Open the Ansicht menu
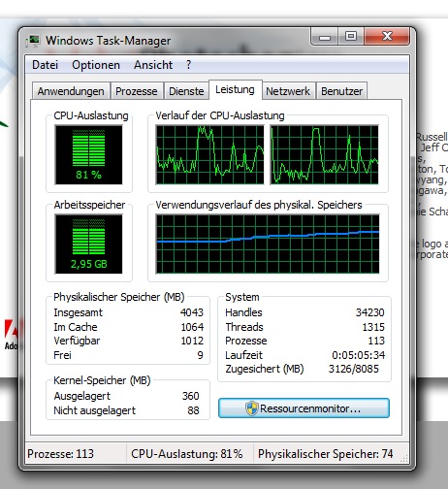This screenshot has height=489, width=448. tap(153, 65)
